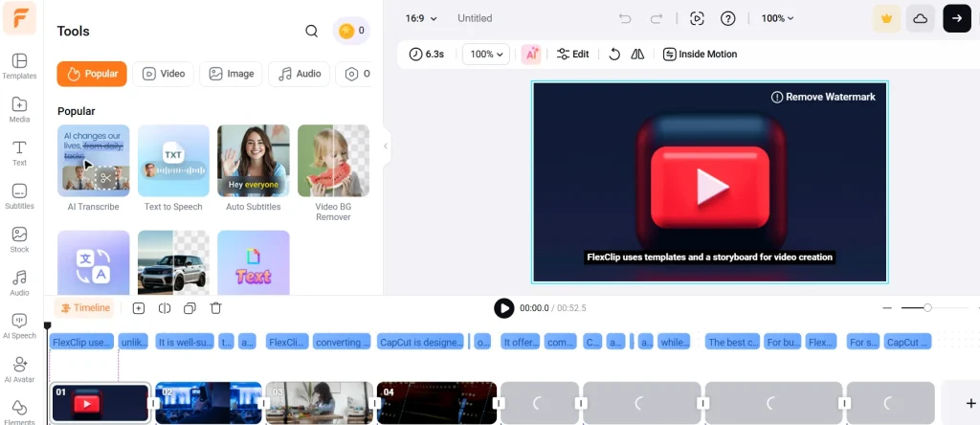Set the clip duration 6.3s
The image size is (980, 425).
(427, 55)
